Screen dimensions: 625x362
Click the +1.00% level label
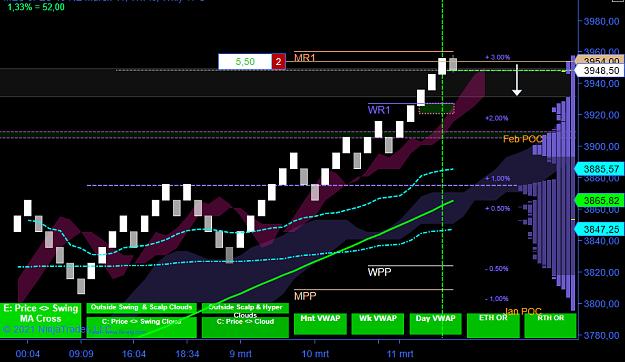[x=497, y=179]
